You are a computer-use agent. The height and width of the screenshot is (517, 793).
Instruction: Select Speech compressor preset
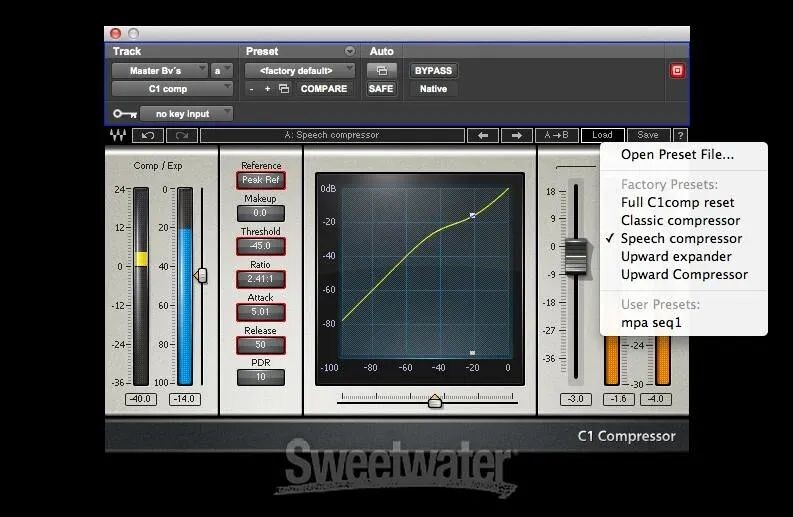pyautogui.click(x=681, y=238)
